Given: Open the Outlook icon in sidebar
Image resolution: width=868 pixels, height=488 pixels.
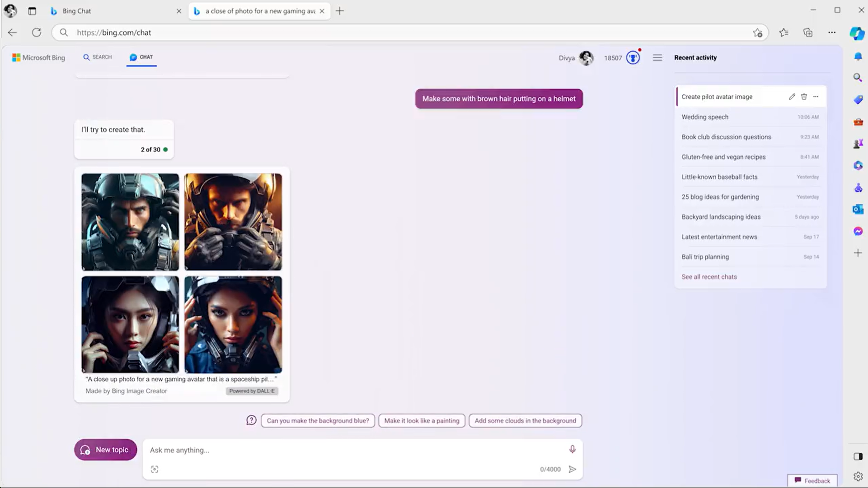Looking at the screenshot, I should (858, 209).
